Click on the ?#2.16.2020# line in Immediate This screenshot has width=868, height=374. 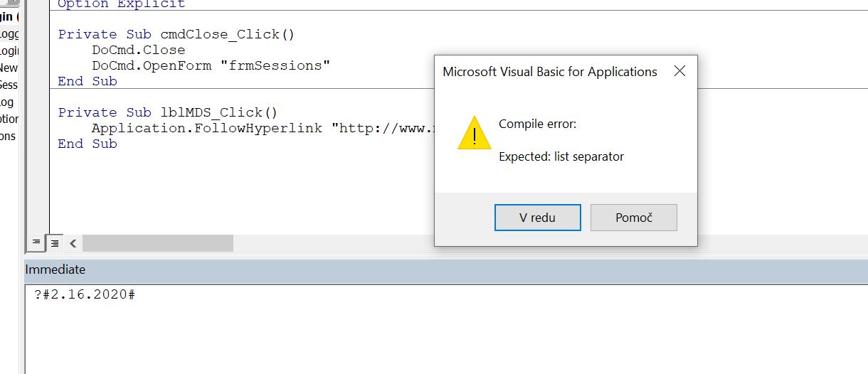click(85, 295)
